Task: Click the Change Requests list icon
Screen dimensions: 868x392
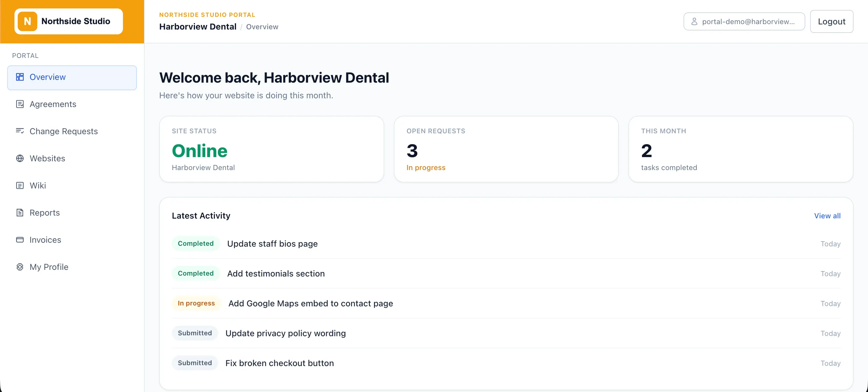Action: coord(20,131)
